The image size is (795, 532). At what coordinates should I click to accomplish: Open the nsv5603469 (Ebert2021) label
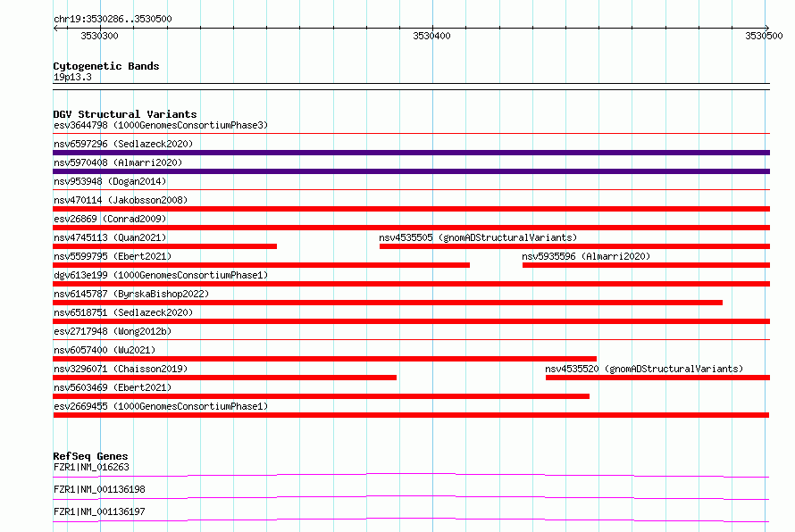pyautogui.click(x=113, y=387)
